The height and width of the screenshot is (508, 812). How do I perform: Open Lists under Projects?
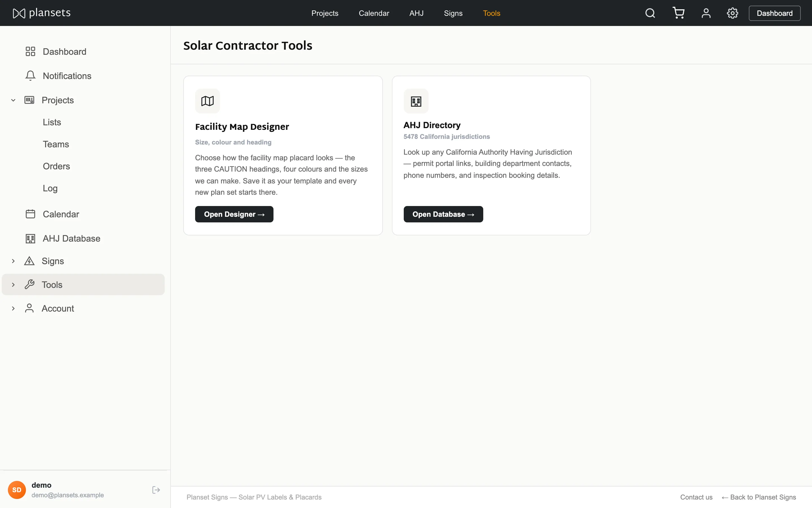tap(52, 122)
